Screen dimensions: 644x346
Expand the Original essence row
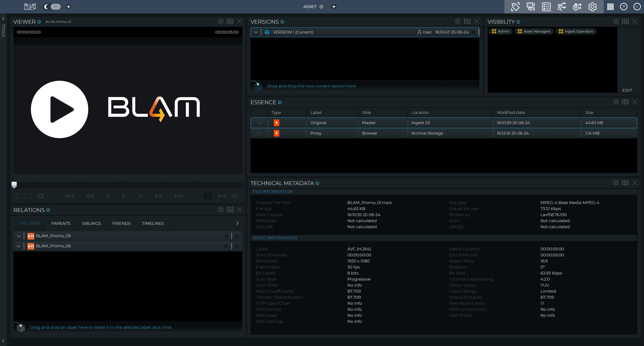point(259,123)
